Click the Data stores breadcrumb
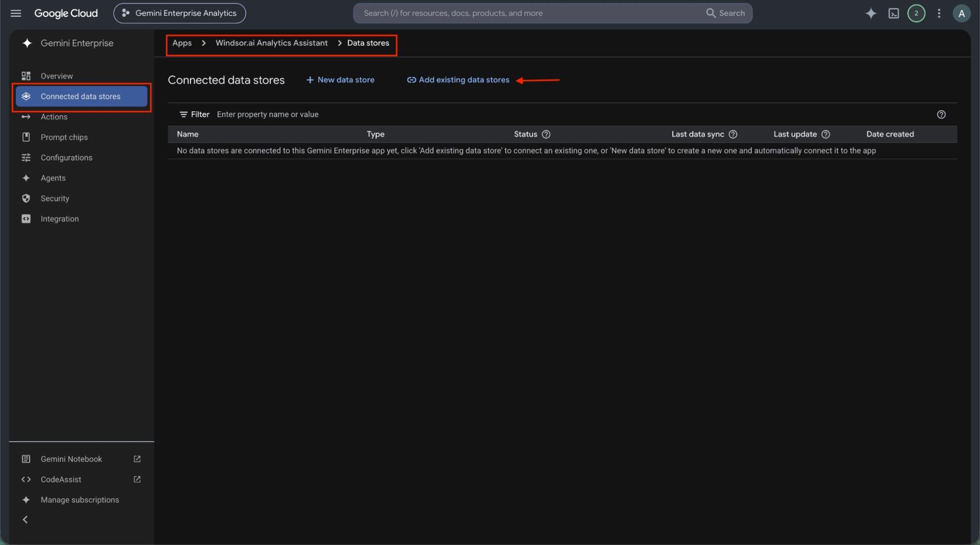This screenshot has height=545, width=980. coord(368,43)
